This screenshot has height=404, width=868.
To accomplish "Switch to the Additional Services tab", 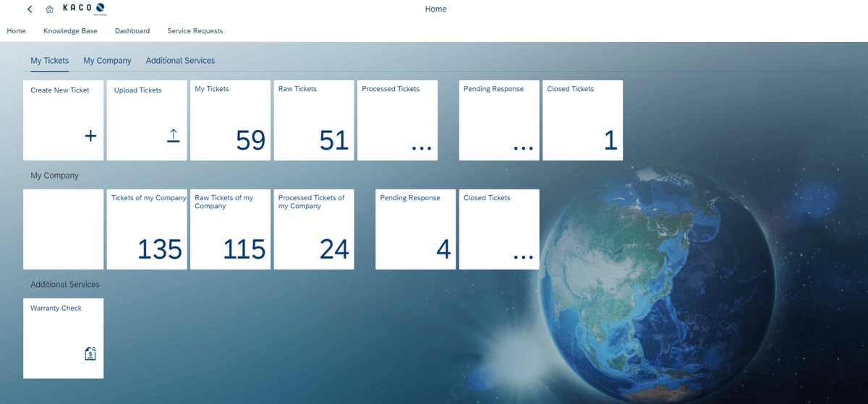I will click(x=180, y=61).
